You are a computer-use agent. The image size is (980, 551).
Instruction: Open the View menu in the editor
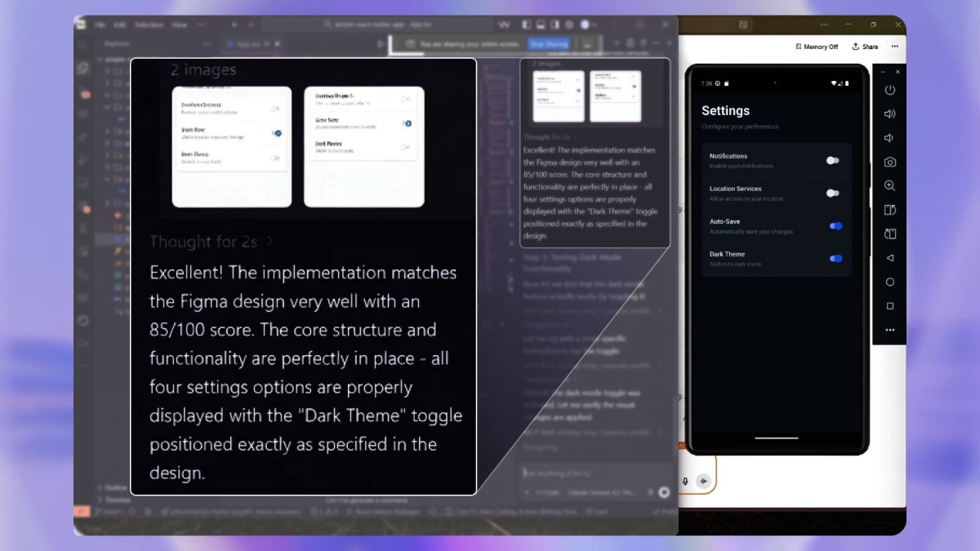180,24
